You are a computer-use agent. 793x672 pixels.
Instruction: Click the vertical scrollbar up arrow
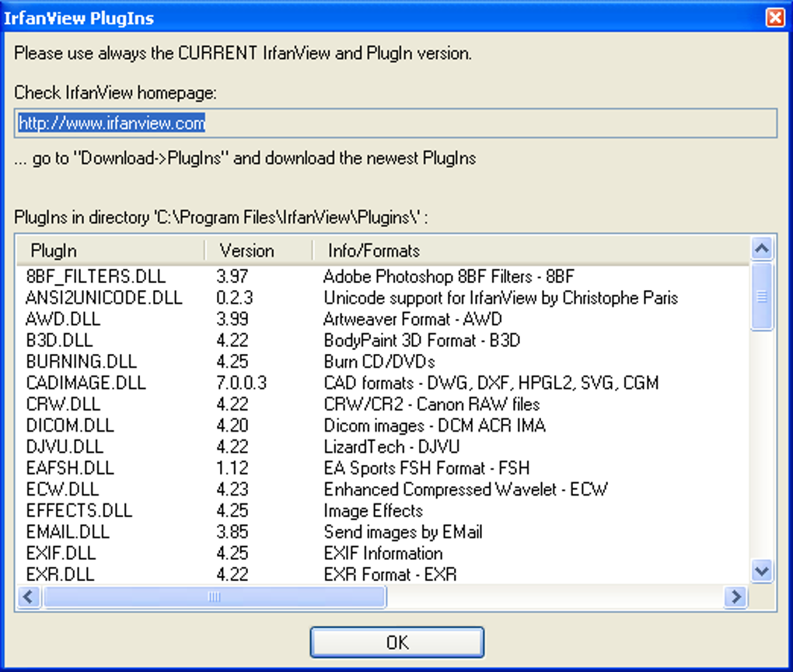[x=762, y=248]
